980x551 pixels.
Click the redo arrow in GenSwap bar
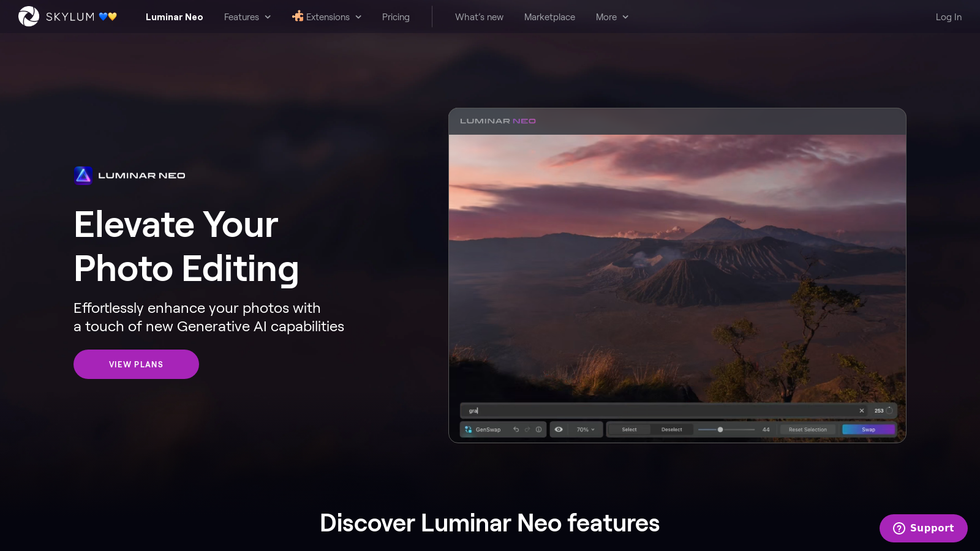pos(527,430)
